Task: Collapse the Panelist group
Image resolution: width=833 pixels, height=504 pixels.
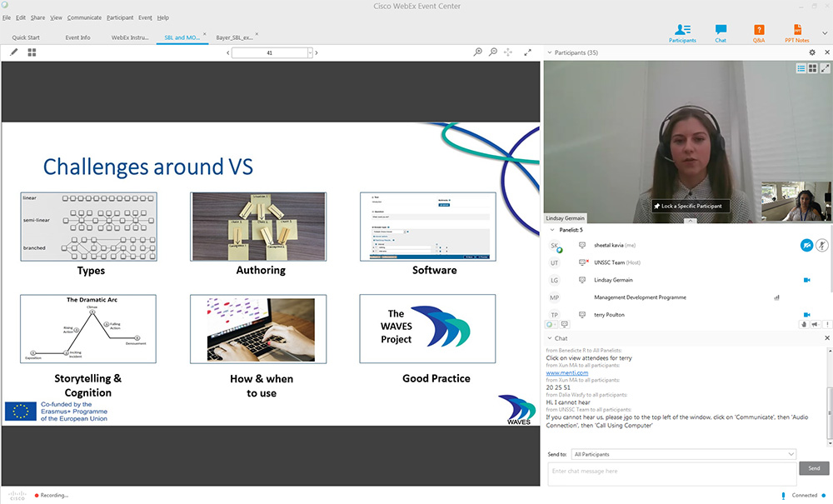Action: click(x=552, y=230)
